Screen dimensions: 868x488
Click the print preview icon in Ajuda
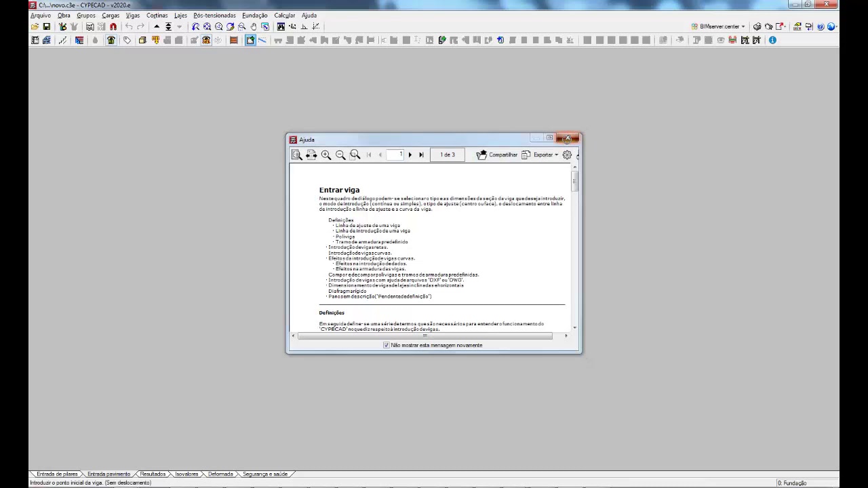296,155
